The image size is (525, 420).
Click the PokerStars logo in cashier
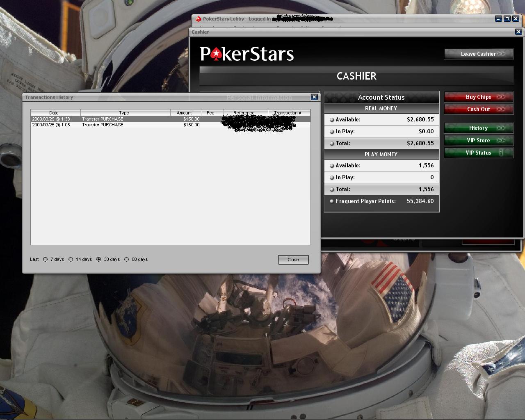247,54
